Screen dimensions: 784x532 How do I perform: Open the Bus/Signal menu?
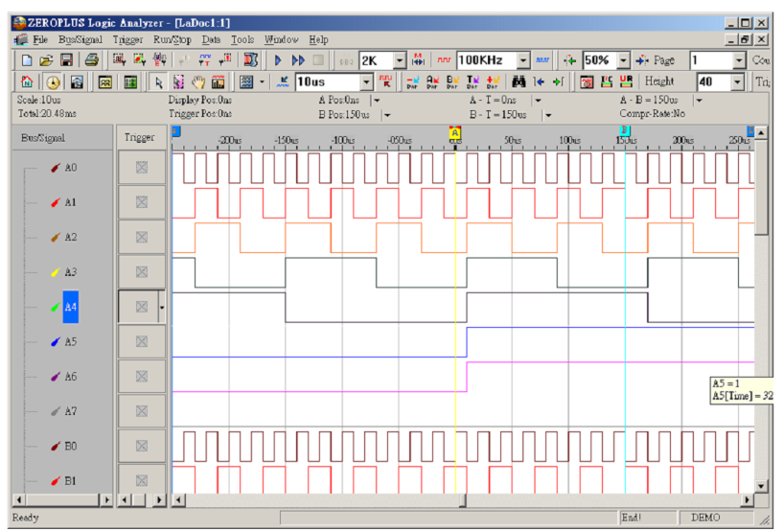pos(80,39)
